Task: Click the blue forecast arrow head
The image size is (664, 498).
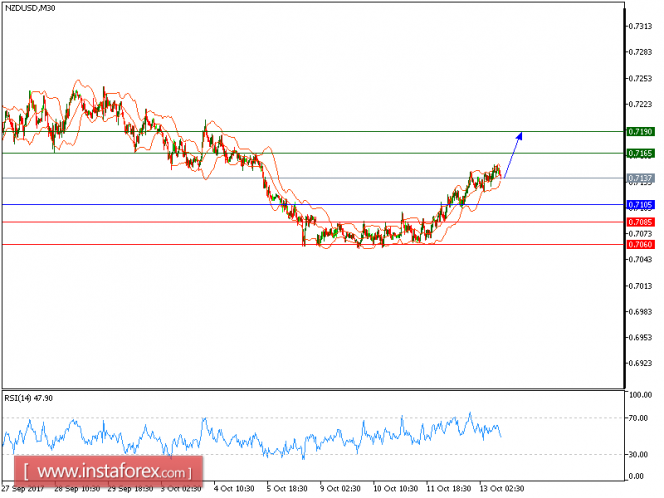Action: point(520,135)
